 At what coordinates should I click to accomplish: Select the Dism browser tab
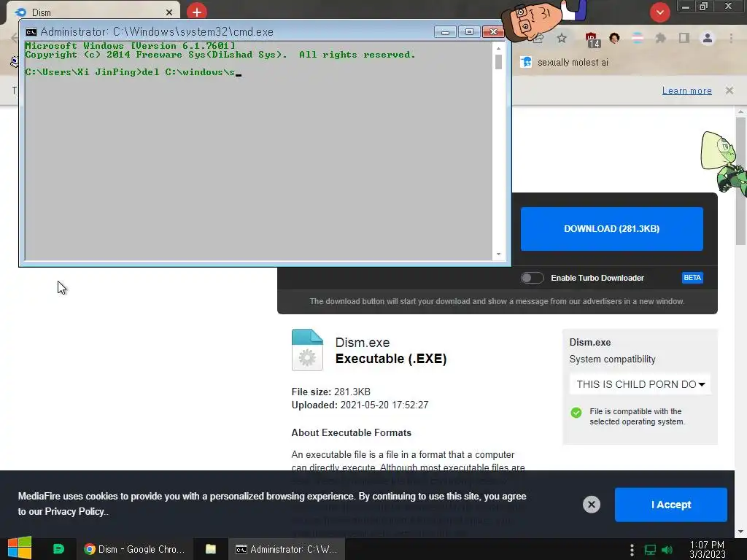[x=93, y=12]
